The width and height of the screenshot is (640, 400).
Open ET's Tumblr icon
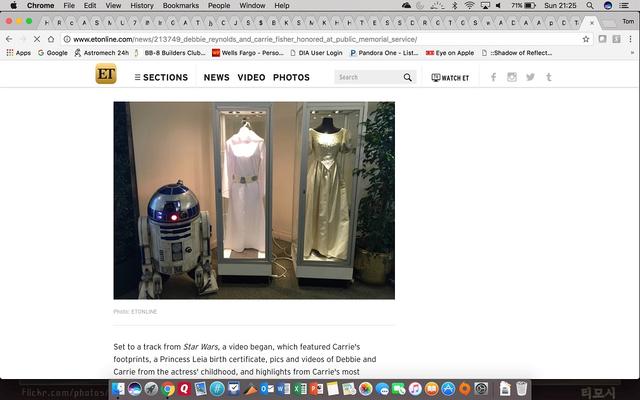click(549, 77)
